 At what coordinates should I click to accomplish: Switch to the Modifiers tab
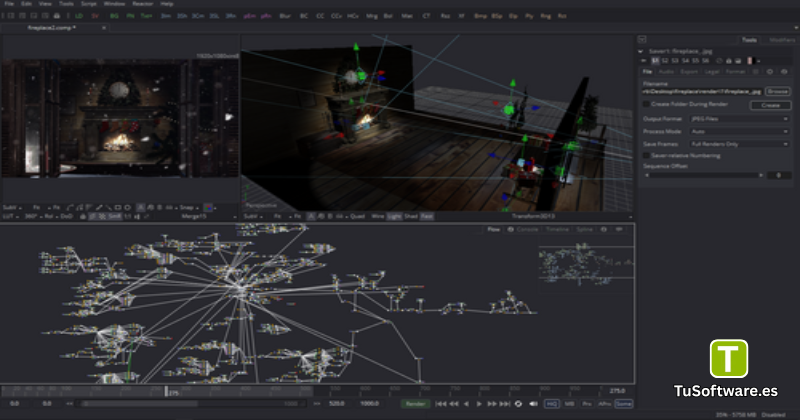point(782,40)
